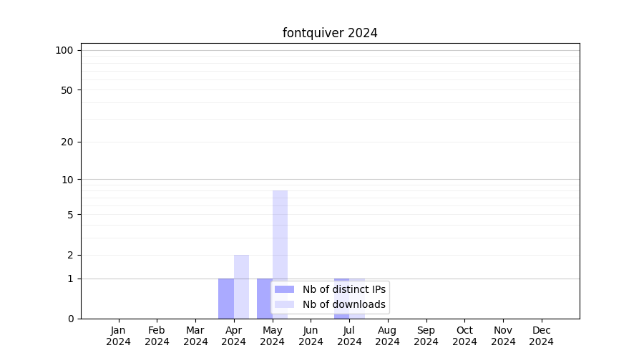
Task: Select the 'Nb of downloads' legend label
Action: tap(343, 304)
